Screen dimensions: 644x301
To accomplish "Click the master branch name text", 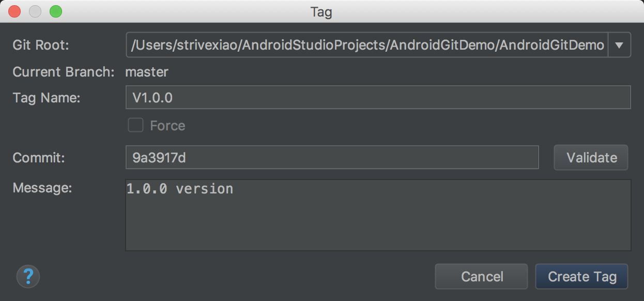I will [x=147, y=72].
